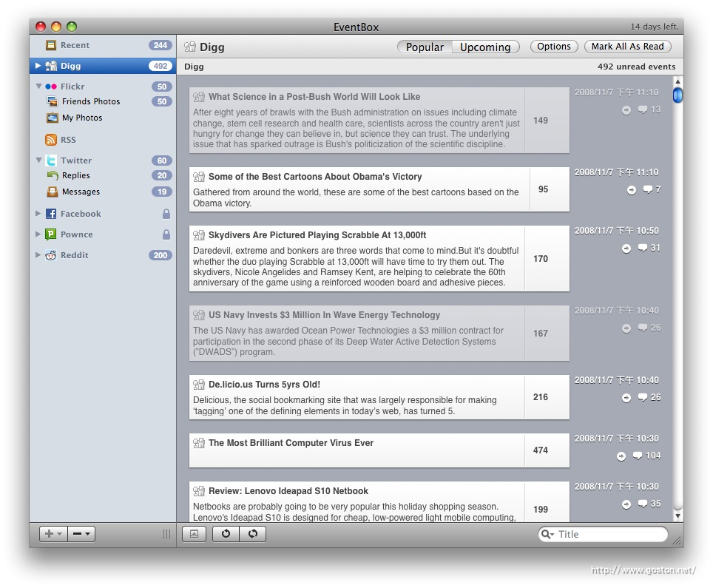713x588 pixels.
Task: Click the Pownce lock icon
Action: pos(166,234)
